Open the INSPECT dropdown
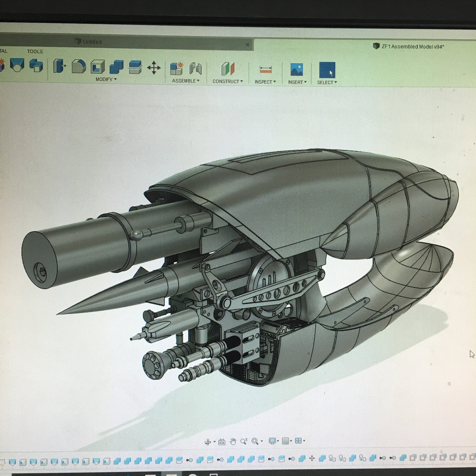Image resolution: width=476 pixels, height=476 pixels. tap(265, 82)
